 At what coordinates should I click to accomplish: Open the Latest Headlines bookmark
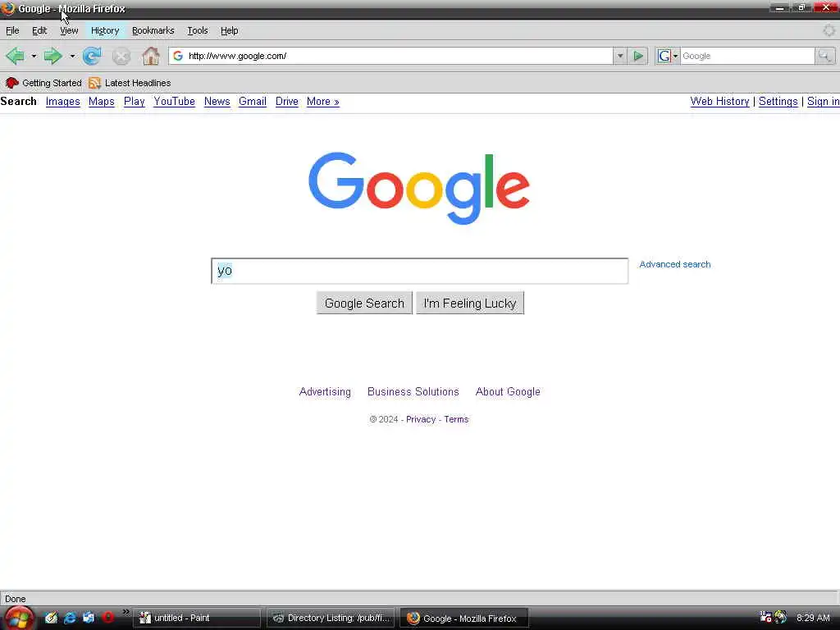(x=130, y=83)
